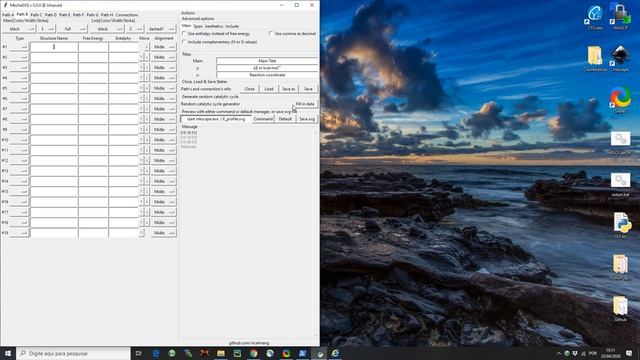The height and width of the screenshot is (360, 640).
Task: Open Main color dropdown set to black
Action: 19,29
